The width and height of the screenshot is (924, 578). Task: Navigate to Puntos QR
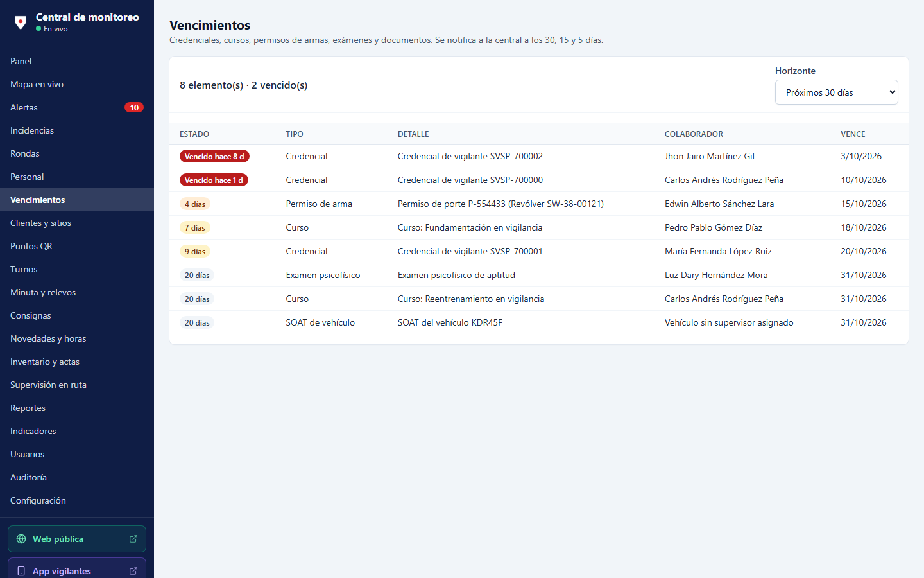pos(77,246)
